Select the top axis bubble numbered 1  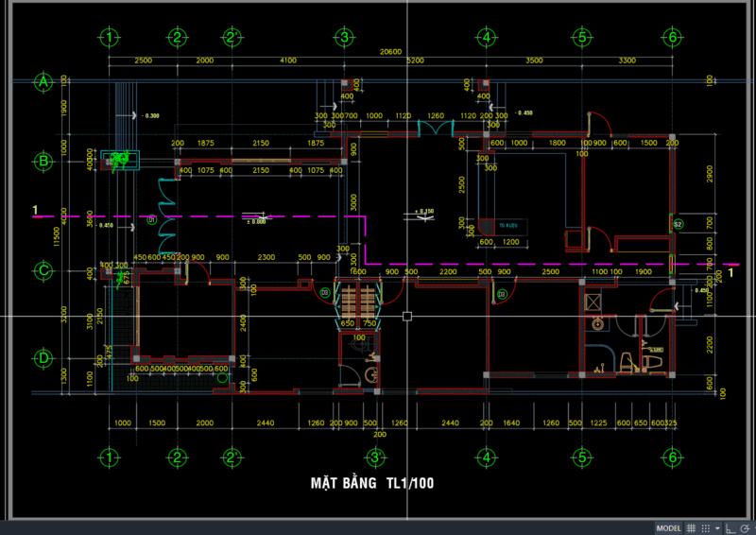click(x=110, y=38)
